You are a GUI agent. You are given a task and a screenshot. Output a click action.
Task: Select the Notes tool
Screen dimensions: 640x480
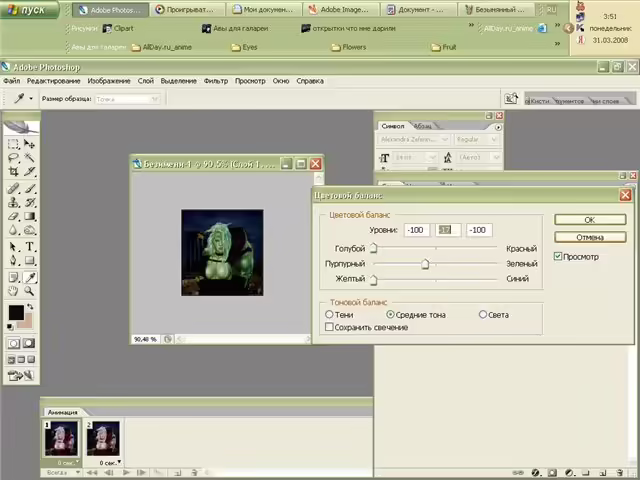tap(13, 278)
